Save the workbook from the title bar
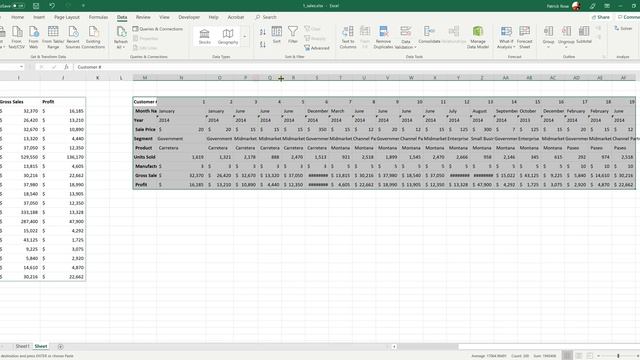Screen dimensions: 640x360 coord(36,6)
